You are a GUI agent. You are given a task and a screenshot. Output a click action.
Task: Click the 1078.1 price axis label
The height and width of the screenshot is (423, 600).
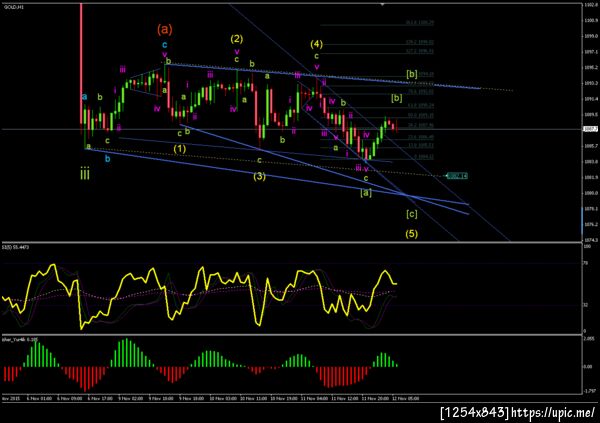click(x=590, y=209)
